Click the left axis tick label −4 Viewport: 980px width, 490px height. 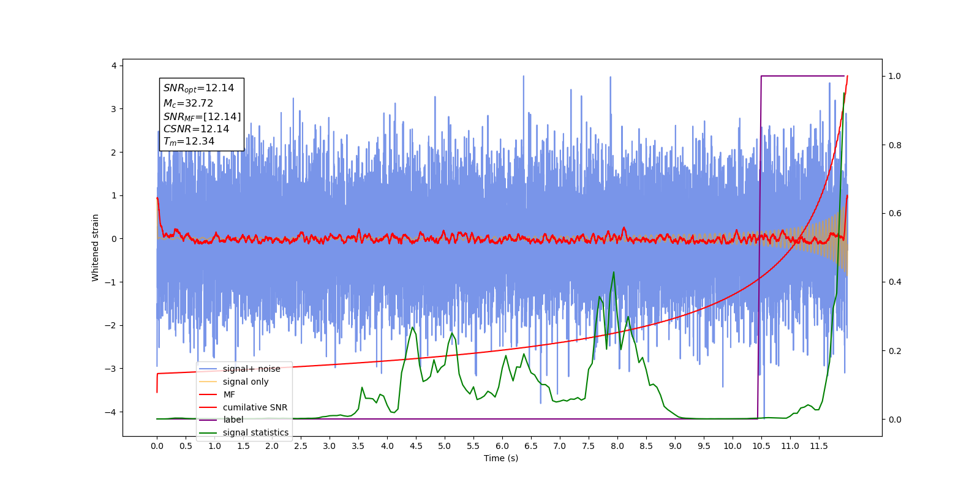pos(111,412)
